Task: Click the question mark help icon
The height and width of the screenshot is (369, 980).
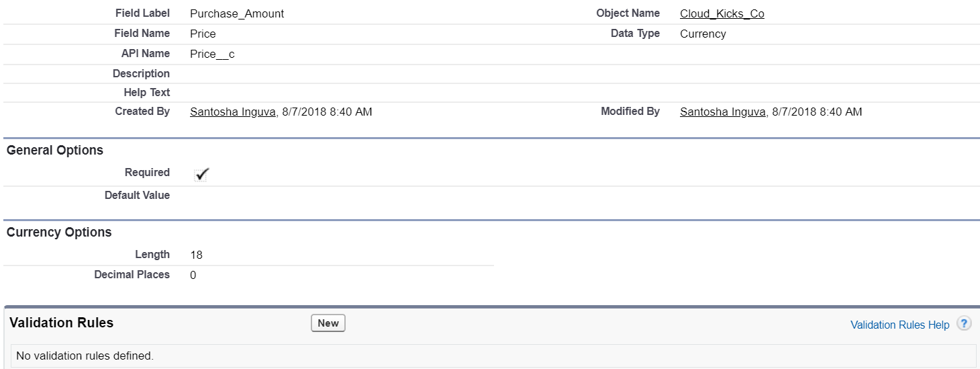Action: [964, 324]
